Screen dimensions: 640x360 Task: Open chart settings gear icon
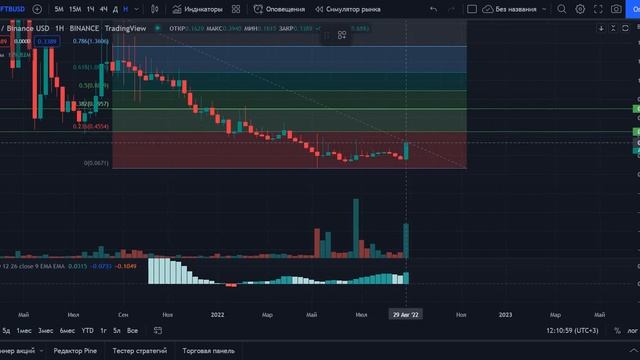(x=580, y=9)
